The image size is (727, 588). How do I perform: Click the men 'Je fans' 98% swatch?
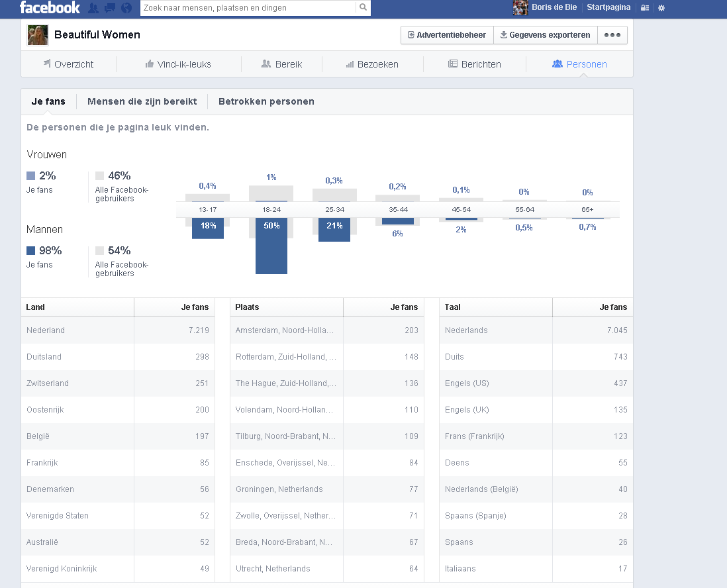(x=31, y=251)
